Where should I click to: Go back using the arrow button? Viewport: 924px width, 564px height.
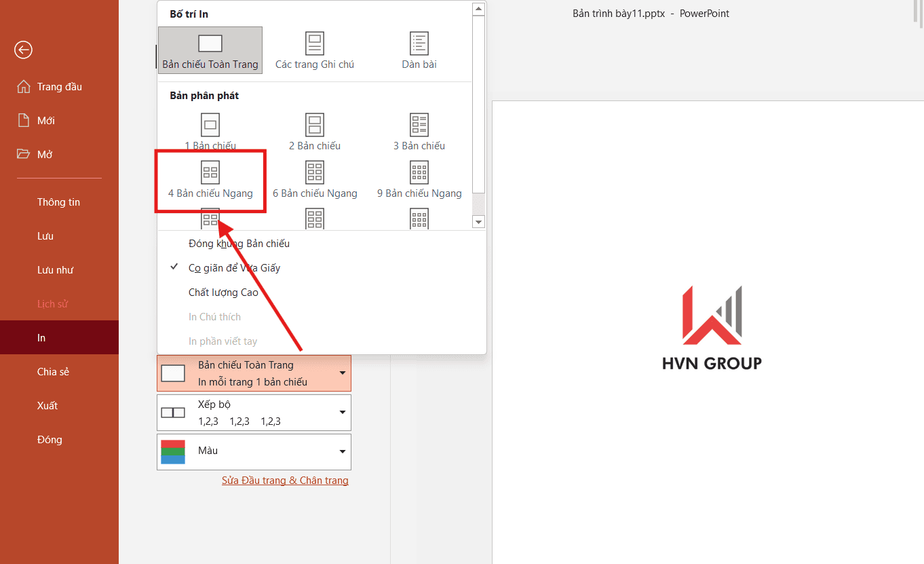coord(22,50)
